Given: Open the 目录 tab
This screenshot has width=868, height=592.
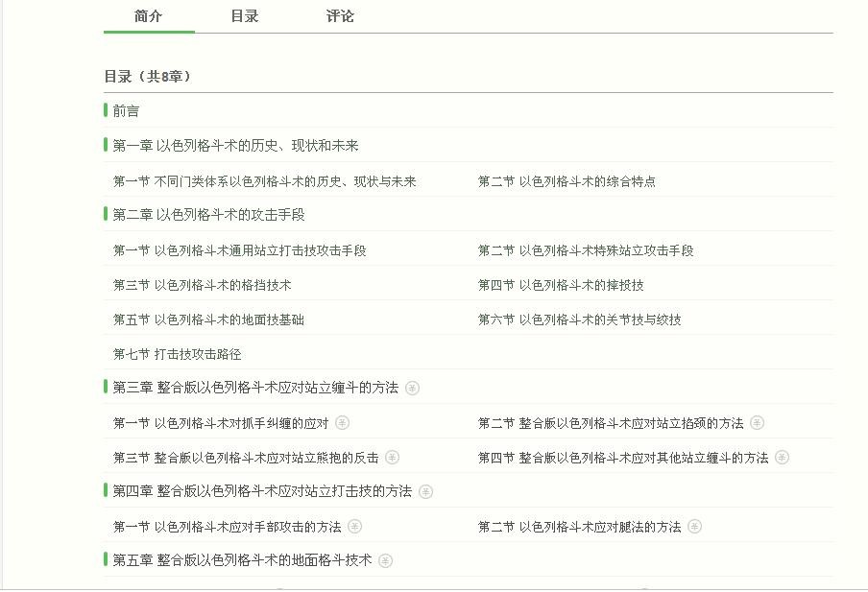Looking at the screenshot, I should pyautogui.click(x=245, y=16).
